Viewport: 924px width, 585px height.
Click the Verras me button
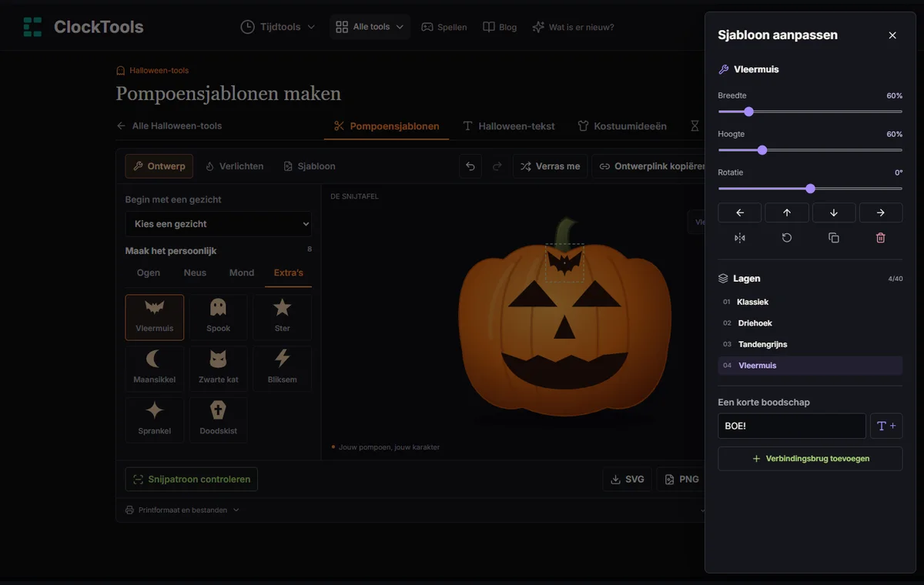click(x=551, y=166)
